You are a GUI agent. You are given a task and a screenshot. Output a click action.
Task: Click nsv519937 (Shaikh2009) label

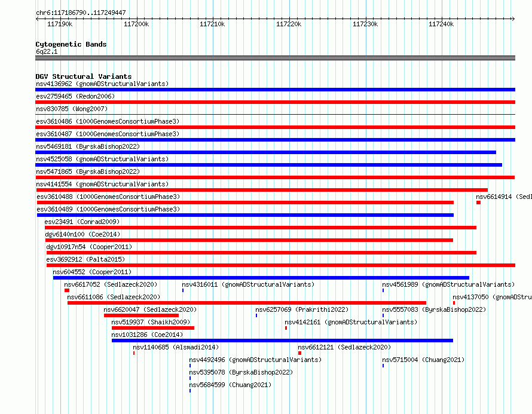tap(151, 322)
